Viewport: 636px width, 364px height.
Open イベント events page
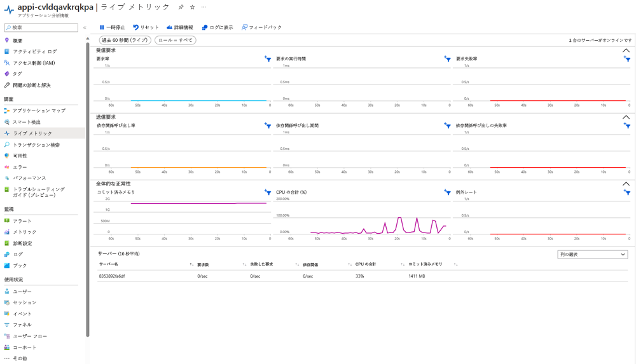tap(22, 314)
